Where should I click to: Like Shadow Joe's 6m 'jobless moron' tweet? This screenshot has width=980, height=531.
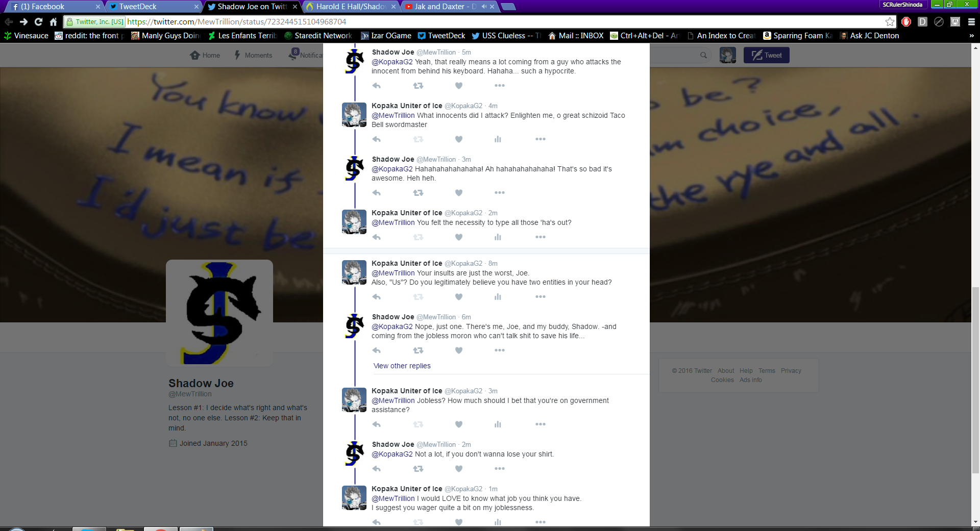[x=459, y=350]
